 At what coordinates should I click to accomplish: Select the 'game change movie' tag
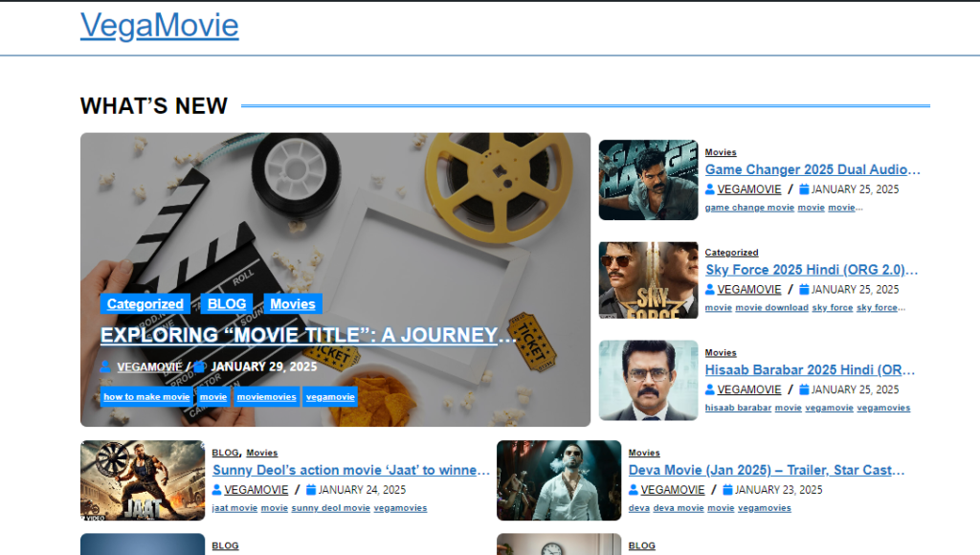click(749, 208)
